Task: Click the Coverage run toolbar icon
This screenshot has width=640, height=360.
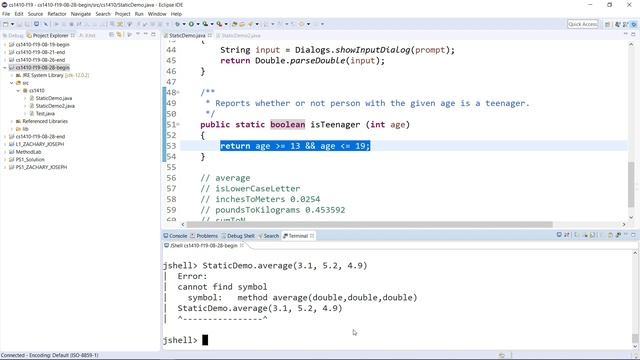Action: pyautogui.click(x=205, y=24)
